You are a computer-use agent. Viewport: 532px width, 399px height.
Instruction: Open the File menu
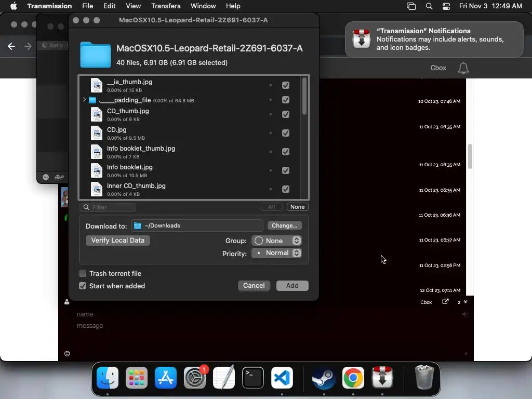[x=87, y=6]
